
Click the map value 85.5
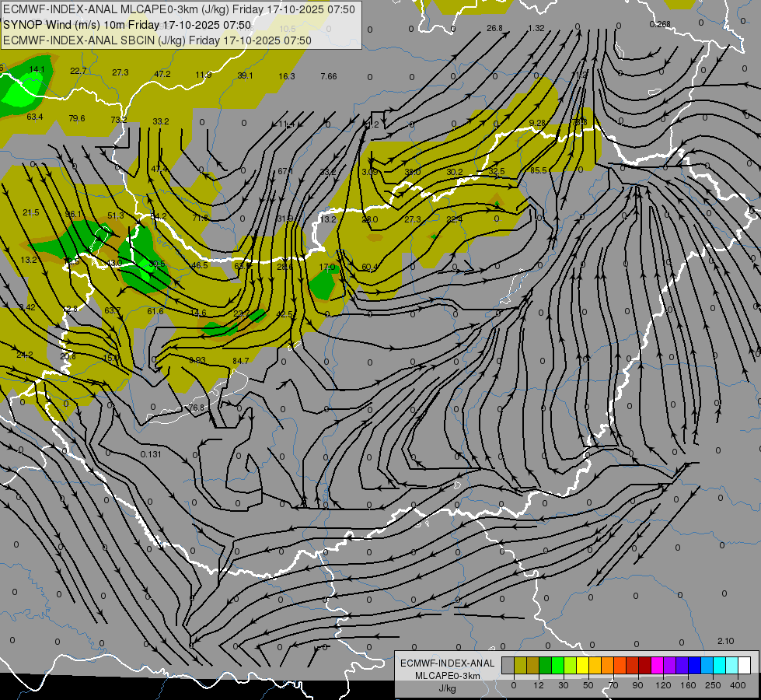click(x=538, y=170)
